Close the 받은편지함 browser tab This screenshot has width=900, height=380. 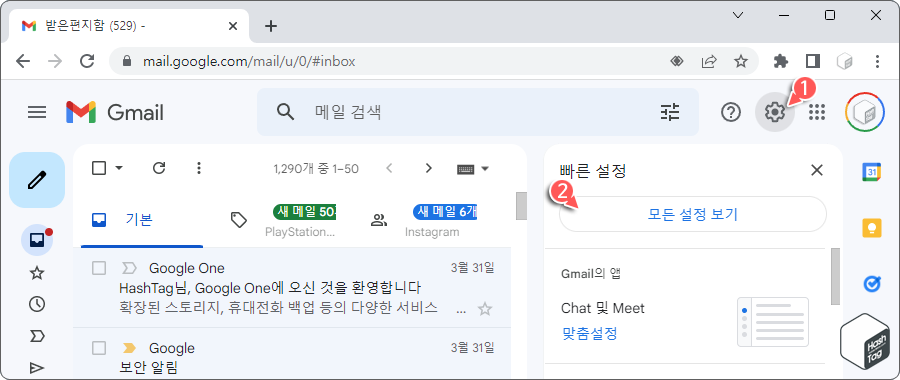coord(233,26)
